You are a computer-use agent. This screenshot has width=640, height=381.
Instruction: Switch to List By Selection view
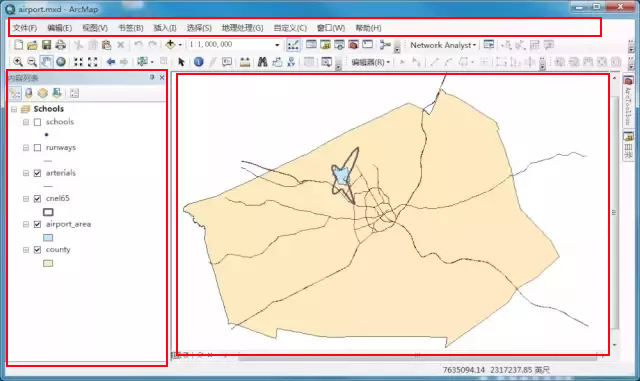coord(57,94)
